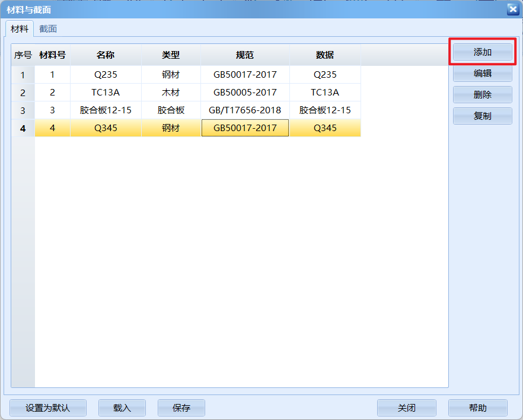The image size is (523, 420).
Task: Click the Q345 data cell in row 4
Action: (x=325, y=128)
